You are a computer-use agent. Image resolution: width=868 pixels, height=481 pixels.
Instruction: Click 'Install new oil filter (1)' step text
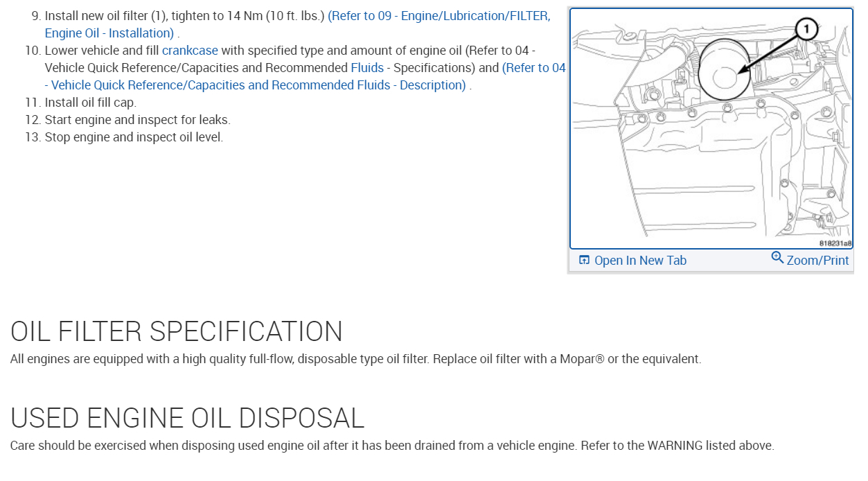[x=185, y=16]
